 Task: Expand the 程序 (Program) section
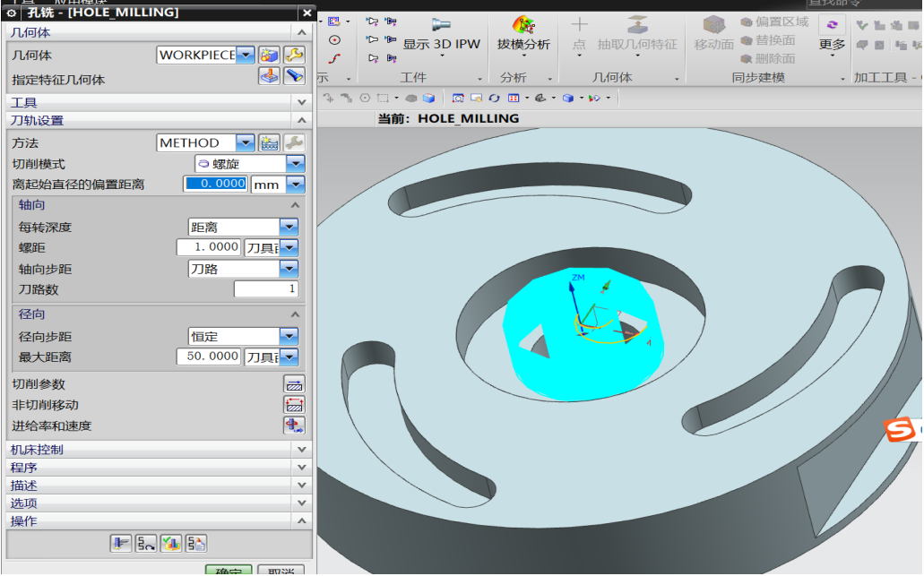pyautogui.click(x=302, y=467)
